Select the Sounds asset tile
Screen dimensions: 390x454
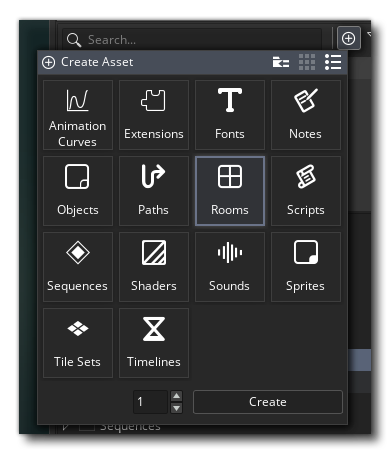[230, 267]
